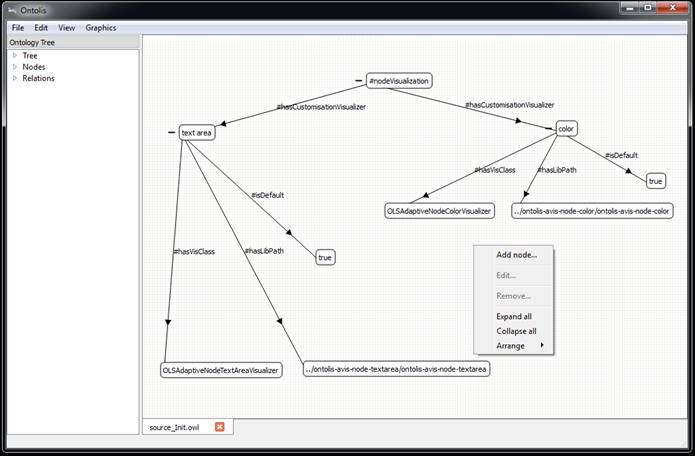Open the File menu
The image size is (695, 456).
click(18, 27)
